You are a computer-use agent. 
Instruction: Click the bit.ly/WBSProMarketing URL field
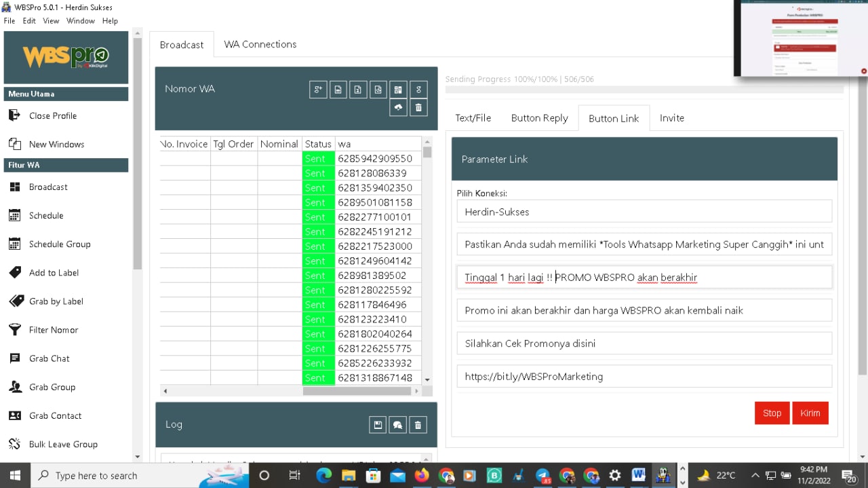click(644, 376)
